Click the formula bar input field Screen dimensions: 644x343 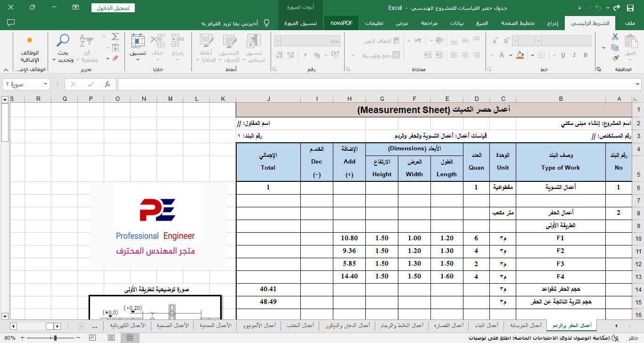click(x=377, y=84)
